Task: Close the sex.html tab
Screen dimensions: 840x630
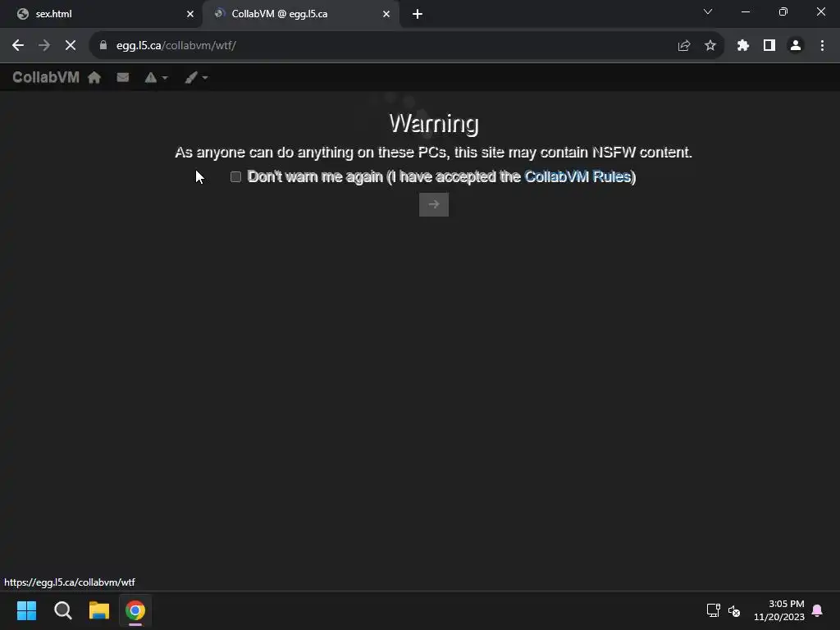Action: click(190, 14)
